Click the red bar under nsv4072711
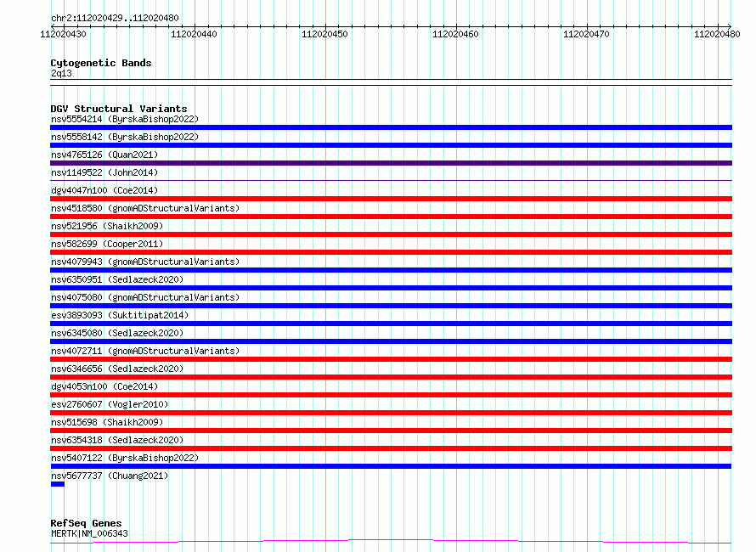The width and height of the screenshot is (756, 552). [x=391, y=359]
